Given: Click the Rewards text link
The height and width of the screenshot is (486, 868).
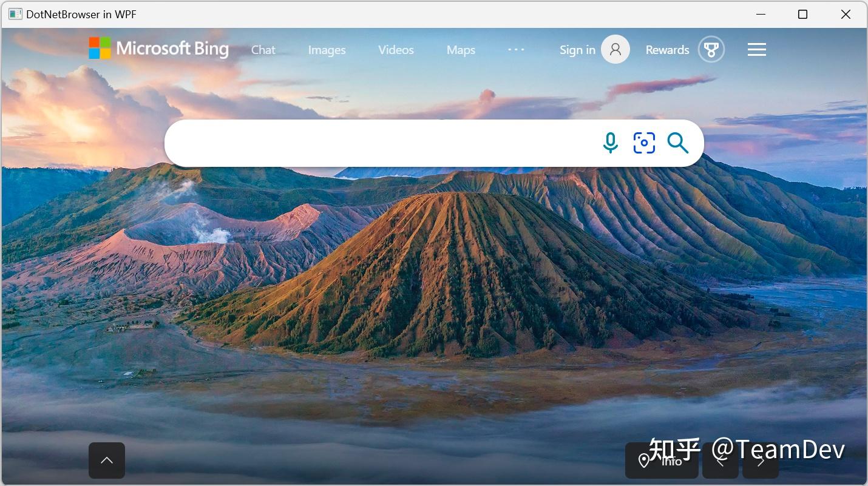Looking at the screenshot, I should point(667,50).
